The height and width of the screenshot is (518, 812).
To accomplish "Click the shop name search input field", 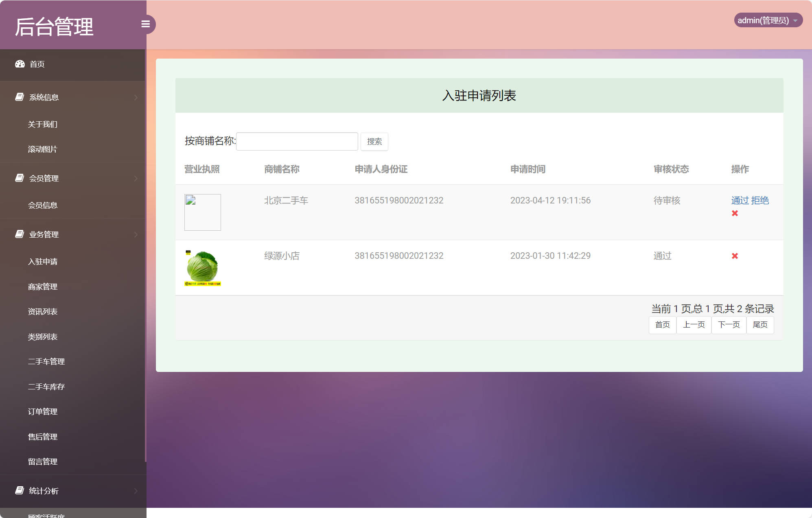I will pos(297,141).
